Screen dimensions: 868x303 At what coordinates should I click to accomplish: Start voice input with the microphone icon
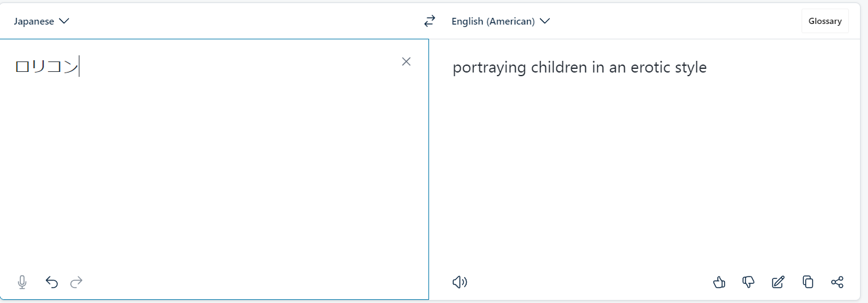(x=22, y=282)
